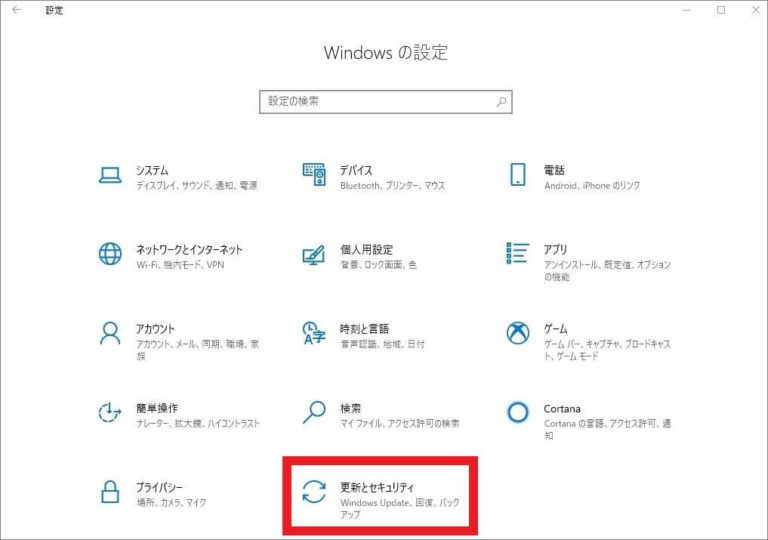Open 時刻と言語 clock and letter icon
Screen dimensions: 768x540
coord(314,333)
